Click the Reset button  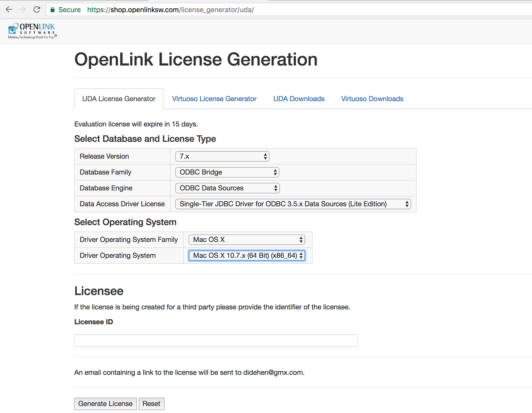151,404
